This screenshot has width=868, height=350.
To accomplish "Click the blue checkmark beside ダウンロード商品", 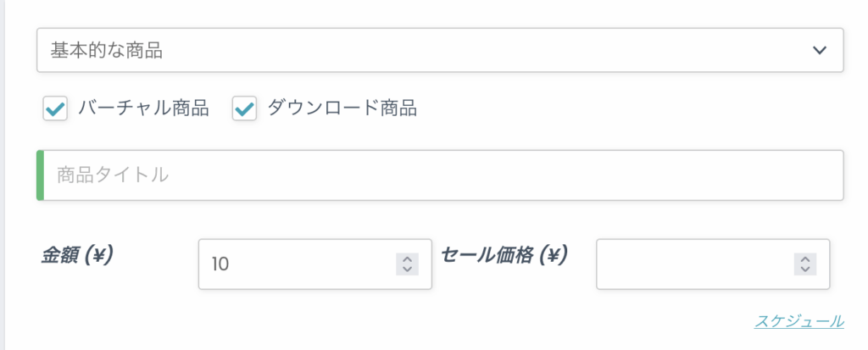I will 244,109.
